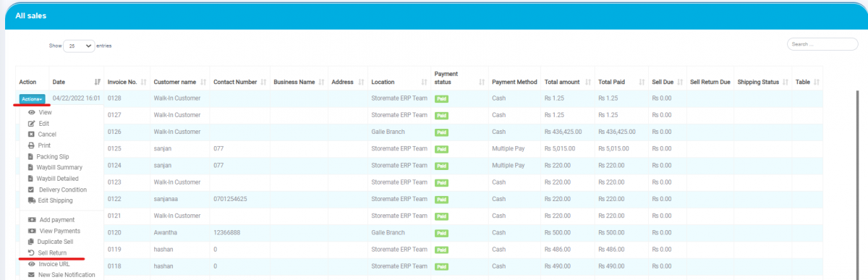
Task: Open Invoice URL menu entry
Action: point(54,263)
